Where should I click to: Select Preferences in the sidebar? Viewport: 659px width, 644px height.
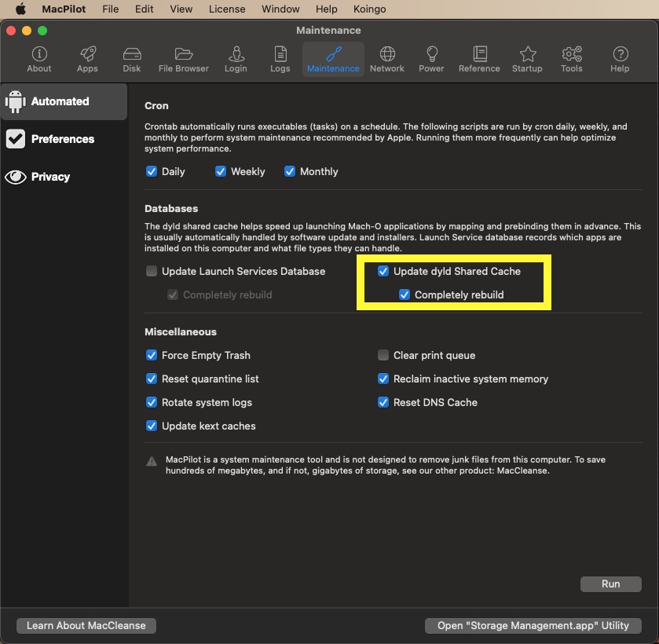click(x=64, y=139)
